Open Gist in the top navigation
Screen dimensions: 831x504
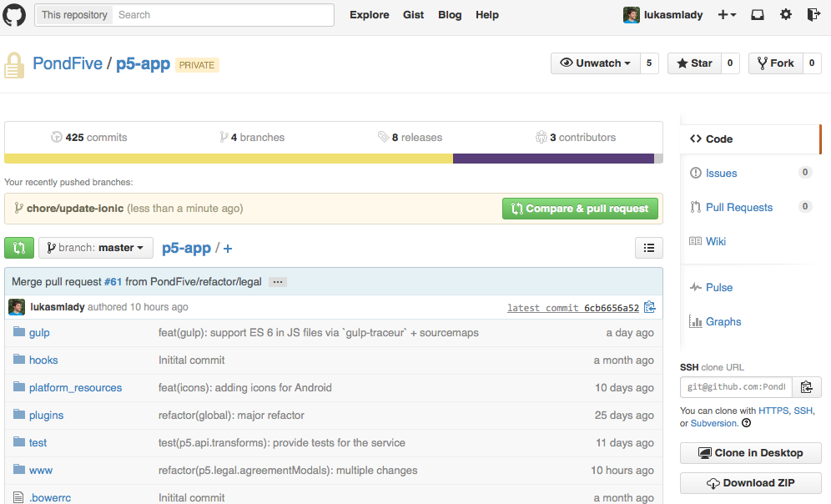[413, 15]
